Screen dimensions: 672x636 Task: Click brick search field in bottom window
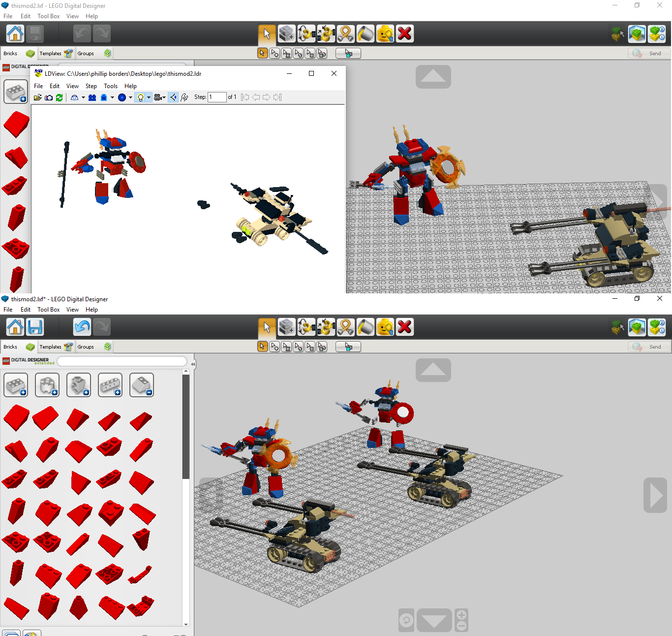tap(122, 361)
